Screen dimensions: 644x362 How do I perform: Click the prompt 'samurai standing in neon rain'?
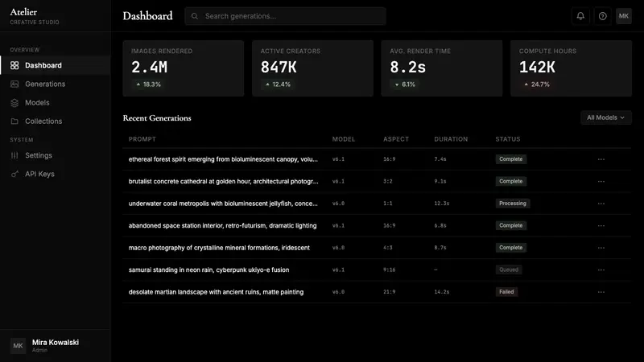(208, 270)
